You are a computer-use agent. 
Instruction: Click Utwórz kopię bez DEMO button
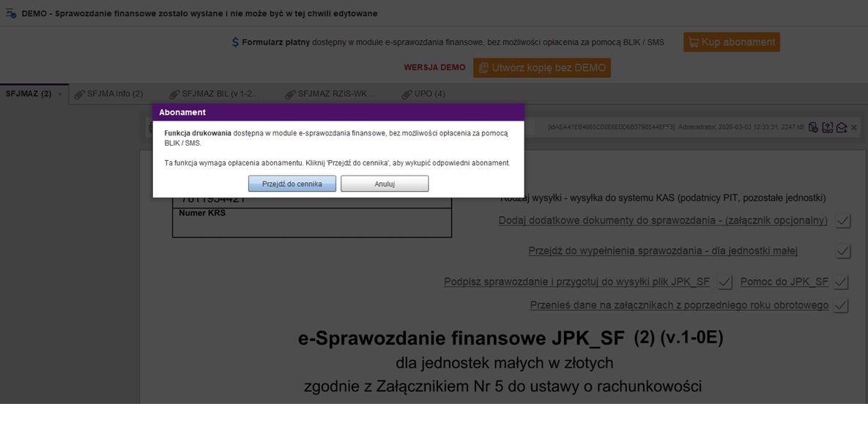click(x=541, y=68)
